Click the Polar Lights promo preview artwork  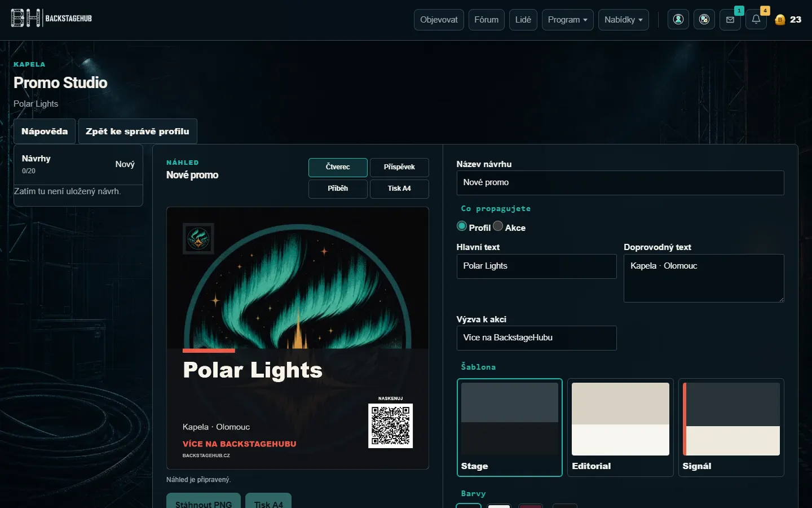[298, 338]
